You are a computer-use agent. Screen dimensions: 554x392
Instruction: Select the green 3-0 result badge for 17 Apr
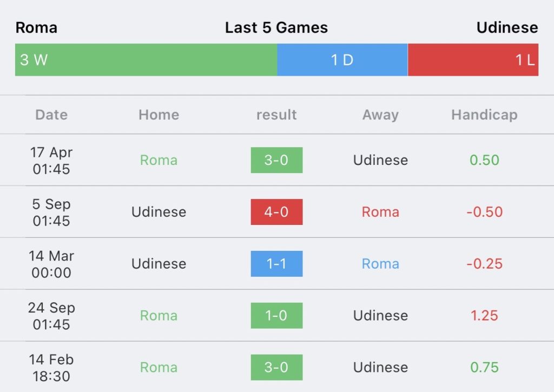point(276,160)
